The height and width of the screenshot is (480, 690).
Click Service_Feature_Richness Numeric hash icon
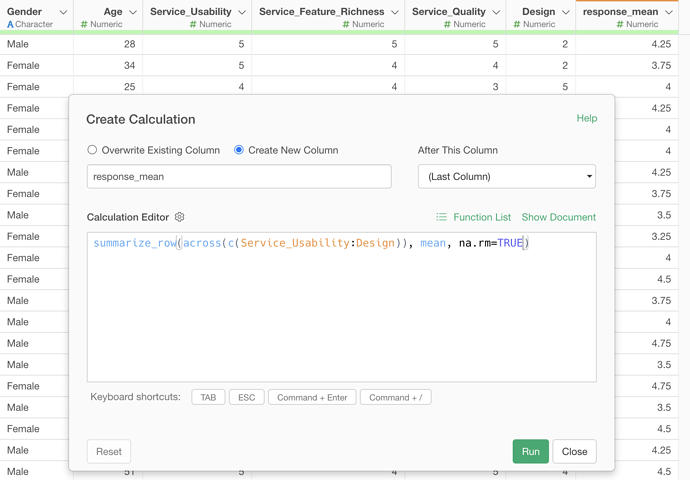[x=346, y=24]
